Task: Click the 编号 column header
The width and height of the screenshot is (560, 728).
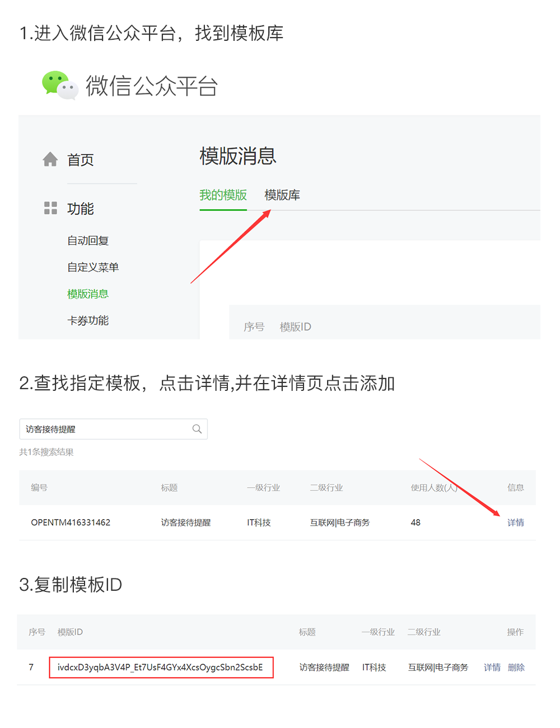Action: [x=39, y=488]
